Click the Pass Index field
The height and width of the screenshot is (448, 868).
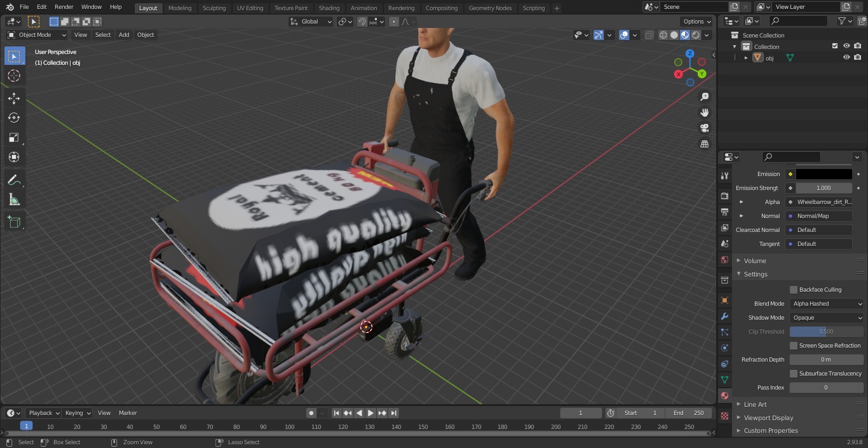(827, 388)
